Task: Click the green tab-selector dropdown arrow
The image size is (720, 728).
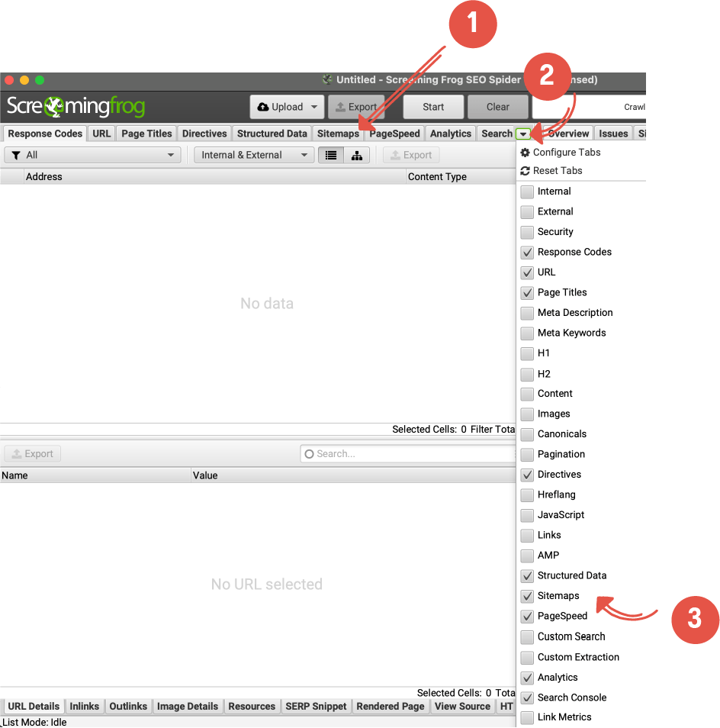Action: pos(522,134)
